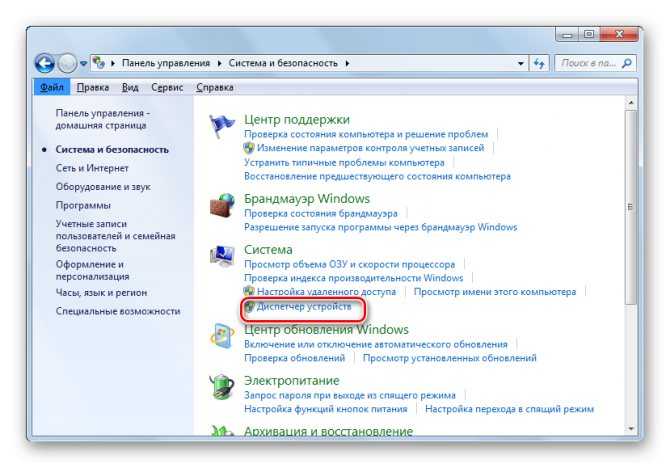Select Система и безопасность in sidebar

tap(112, 150)
